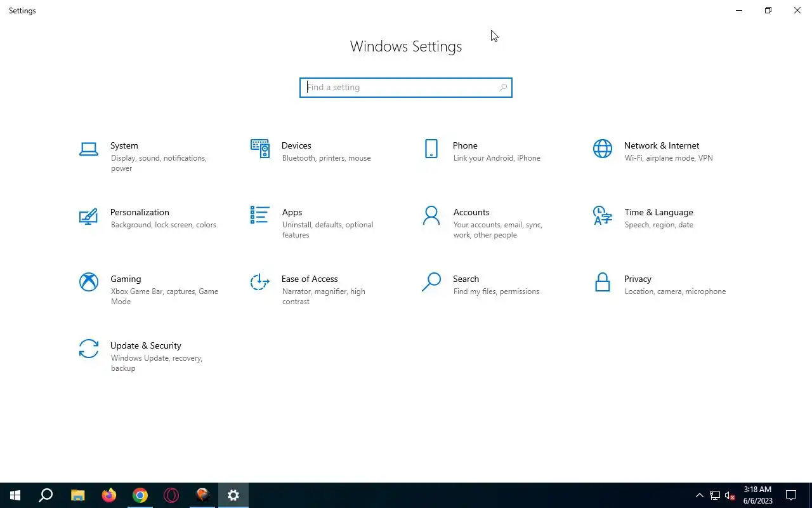Open the Ease of Access icon
812x508 pixels.
pyautogui.click(x=260, y=282)
